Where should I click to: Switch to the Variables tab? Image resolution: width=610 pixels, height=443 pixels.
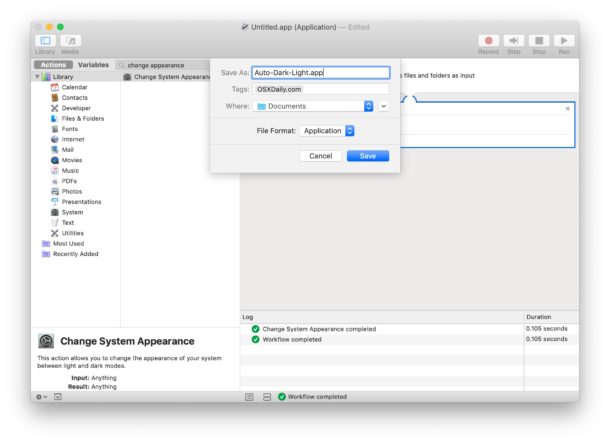click(x=93, y=65)
